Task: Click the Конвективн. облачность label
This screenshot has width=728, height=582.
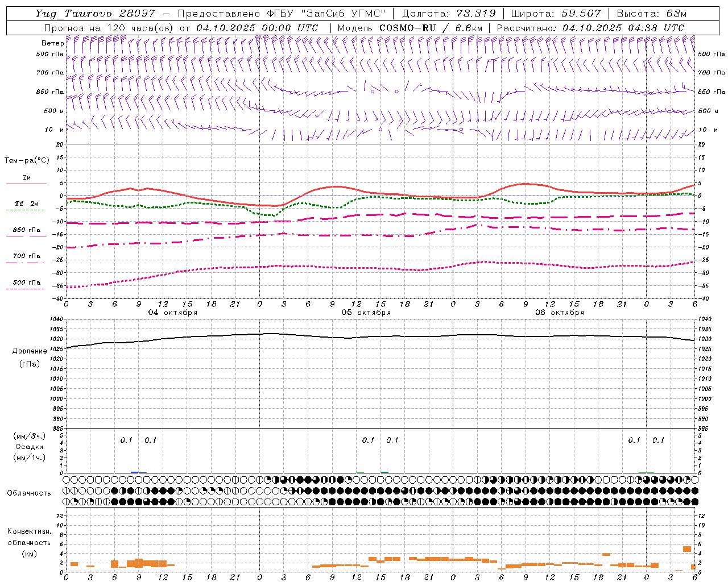Action: pos(29,537)
